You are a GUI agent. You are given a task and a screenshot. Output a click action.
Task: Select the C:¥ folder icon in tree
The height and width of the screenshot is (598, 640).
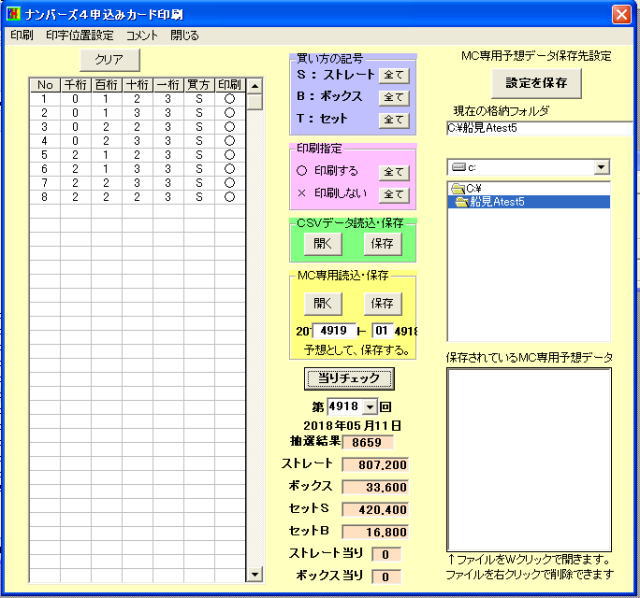(x=458, y=188)
